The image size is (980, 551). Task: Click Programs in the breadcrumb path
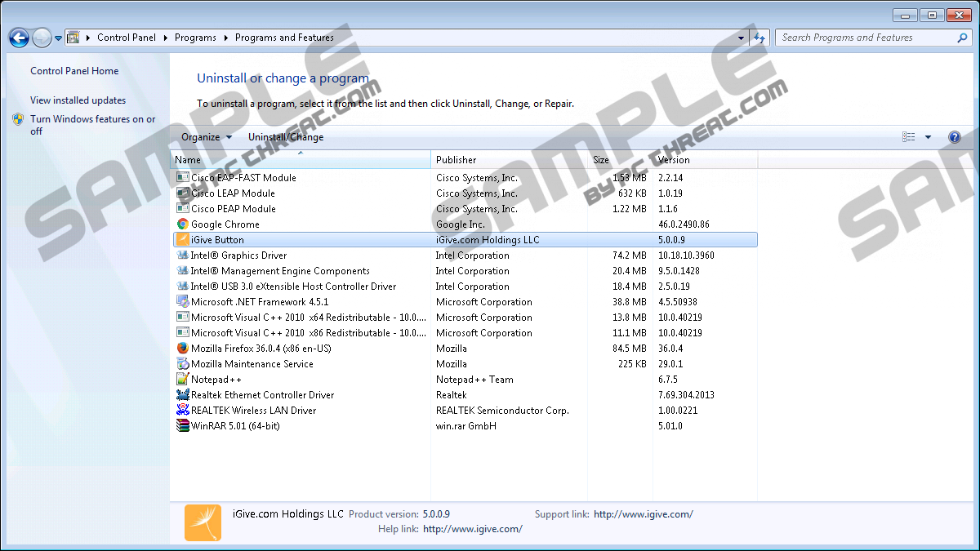coord(195,38)
